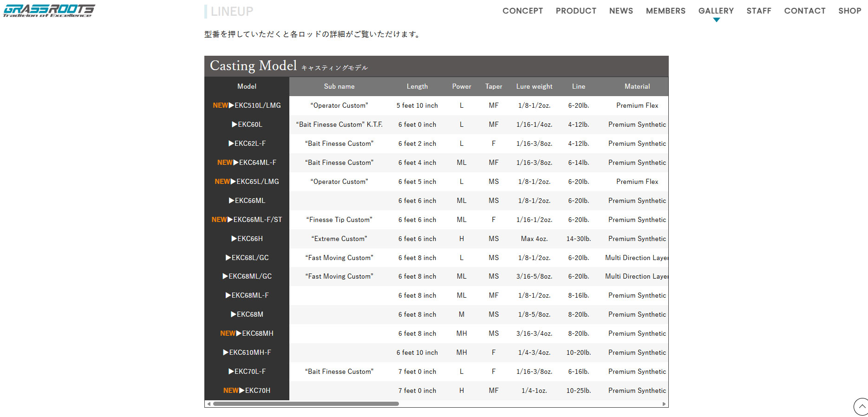Select GALLERY in the navigation
The image size is (868, 417).
[x=716, y=11]
